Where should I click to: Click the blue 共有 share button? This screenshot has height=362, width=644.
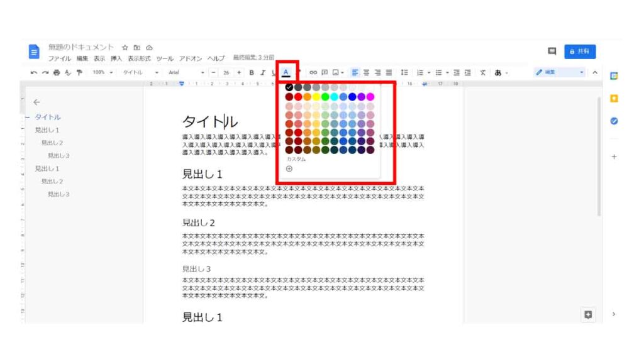pos(580,52)
